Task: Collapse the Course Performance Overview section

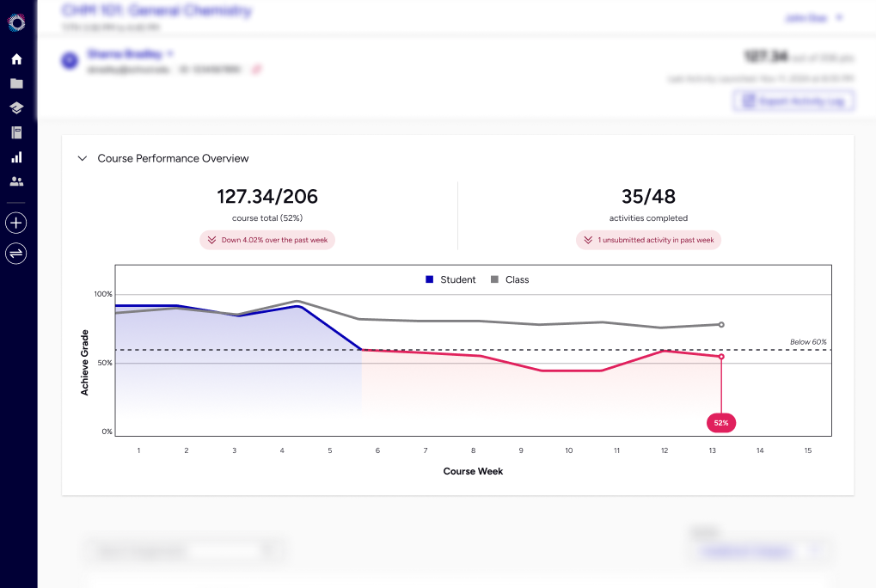Action: click(82, 158)
